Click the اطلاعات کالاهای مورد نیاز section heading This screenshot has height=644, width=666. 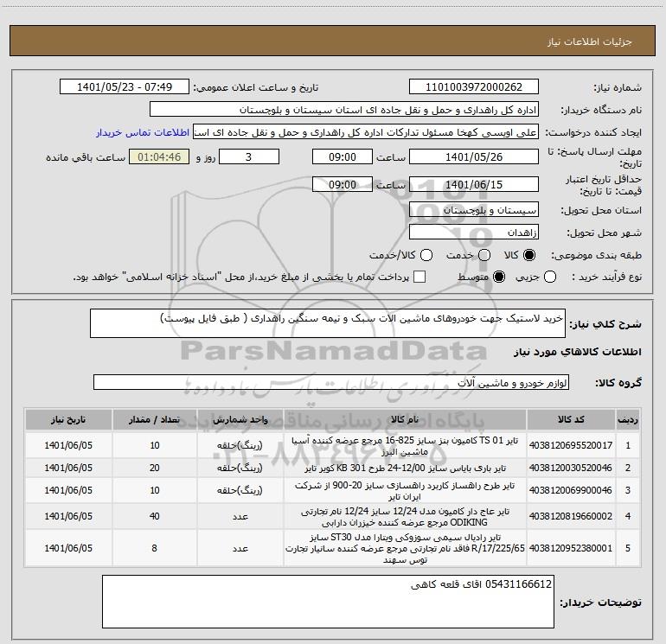coord(578,352)
